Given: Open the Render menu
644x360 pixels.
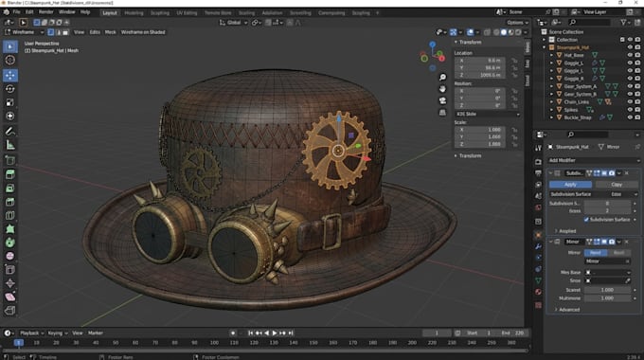Looking at the screenshot, I should pyautogui.click(x=46, y=12).
